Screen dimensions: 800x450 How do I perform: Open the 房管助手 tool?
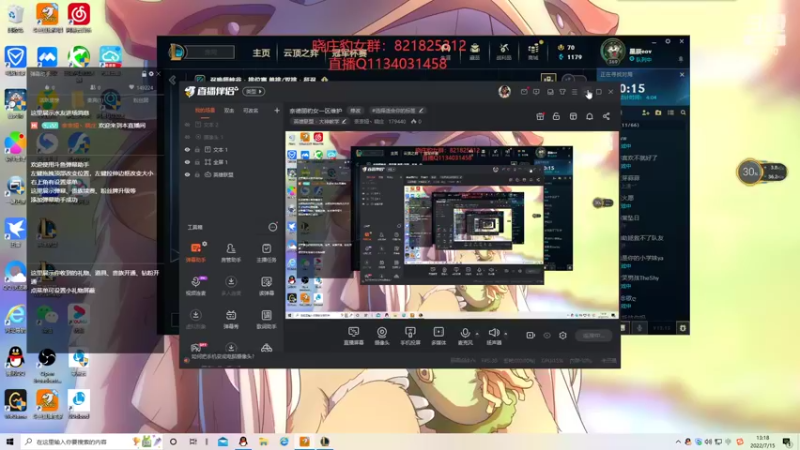[231, 253]
